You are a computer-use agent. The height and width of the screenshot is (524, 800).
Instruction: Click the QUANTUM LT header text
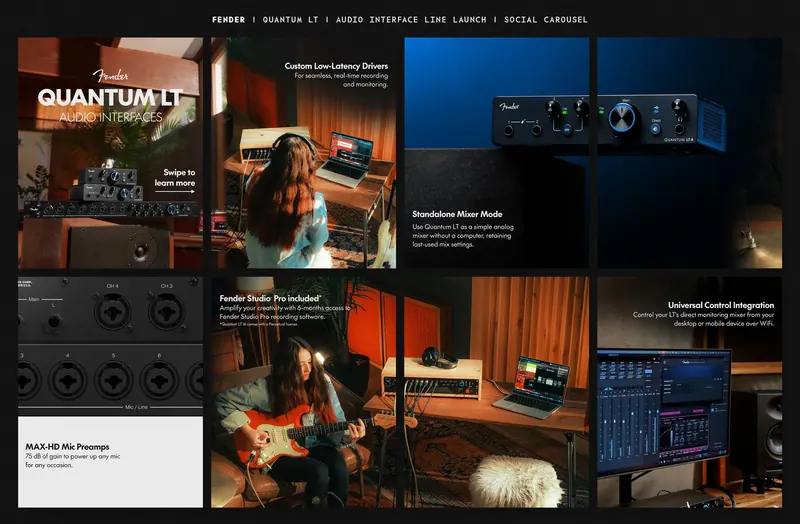(x=290, y=20)
